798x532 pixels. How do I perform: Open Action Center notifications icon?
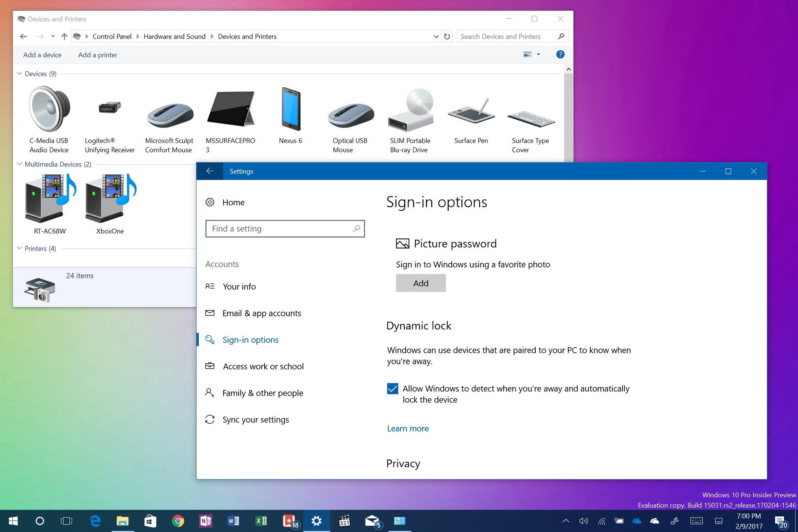click(x=781, y=521)
